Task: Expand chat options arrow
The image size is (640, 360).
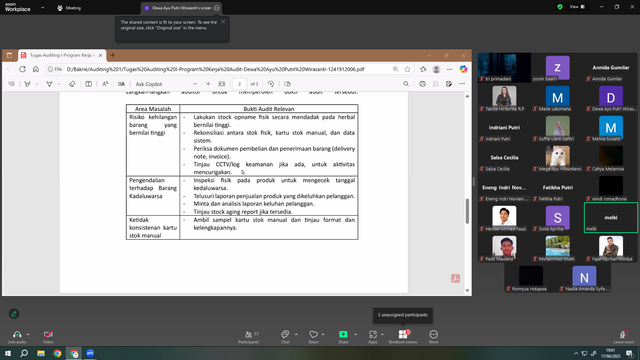Action: [x=296, y=334]
